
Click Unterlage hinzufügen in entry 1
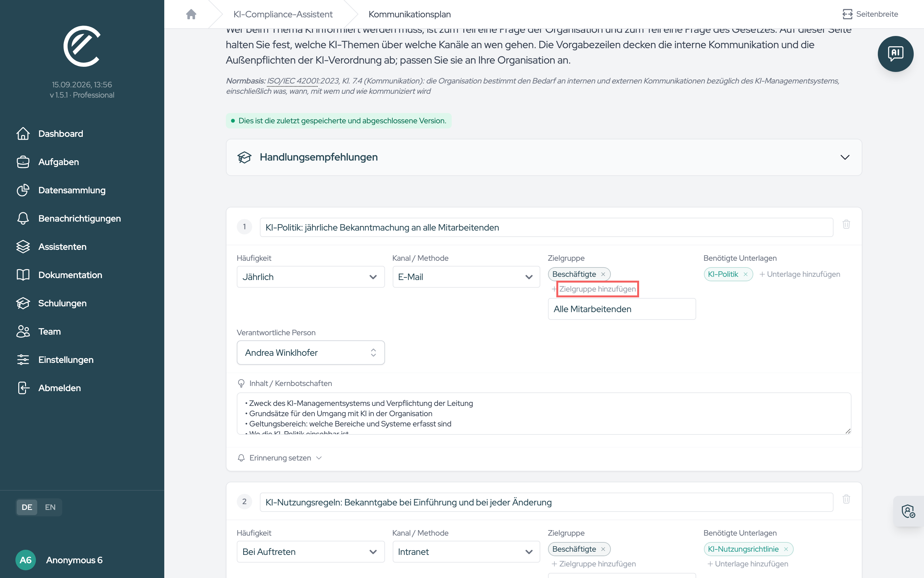[x=800, y=274]
